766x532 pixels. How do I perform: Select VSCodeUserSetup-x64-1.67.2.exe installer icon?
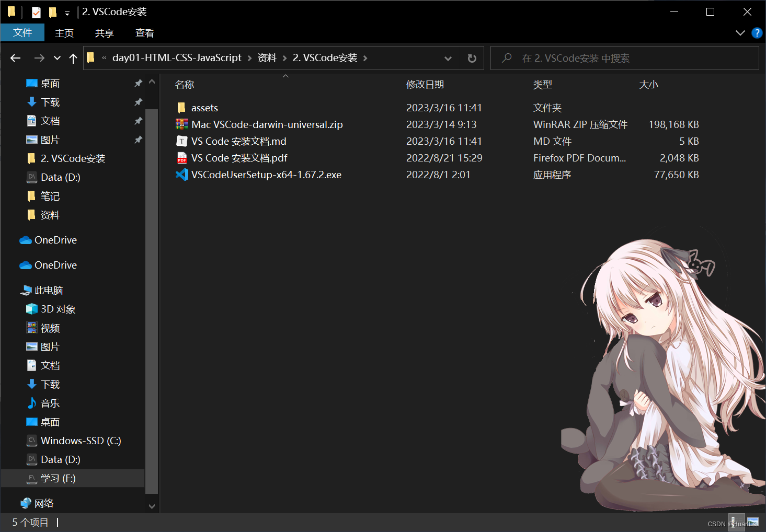click(181, 175)
